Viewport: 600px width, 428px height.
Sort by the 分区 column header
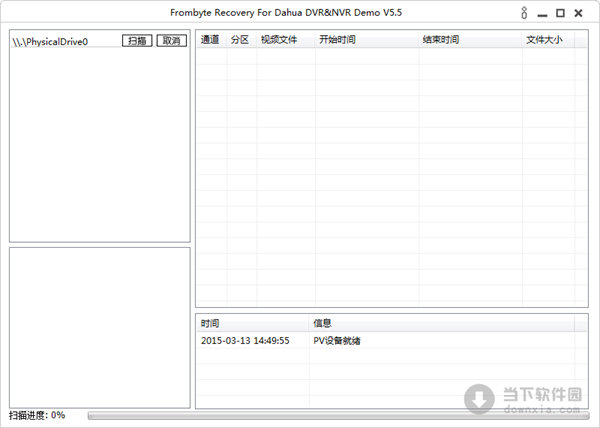[241, 40]
